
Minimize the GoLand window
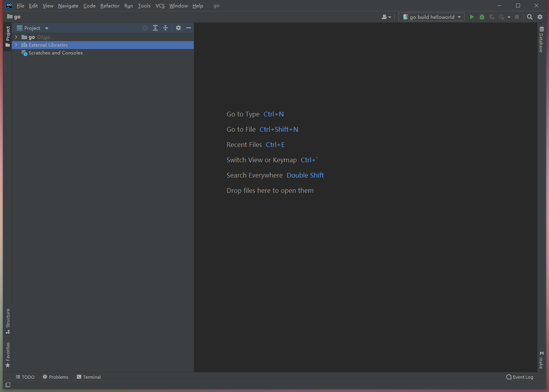(500, 5)
